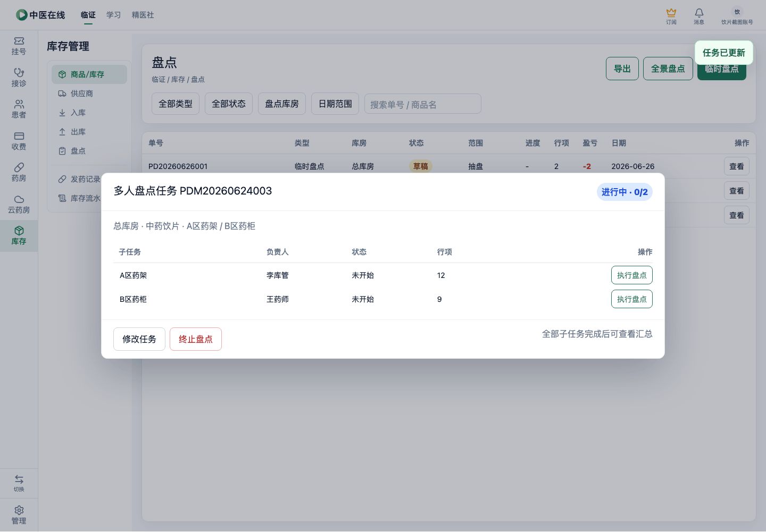Click 执行盘点 for B区药柜

click(632, 299)
